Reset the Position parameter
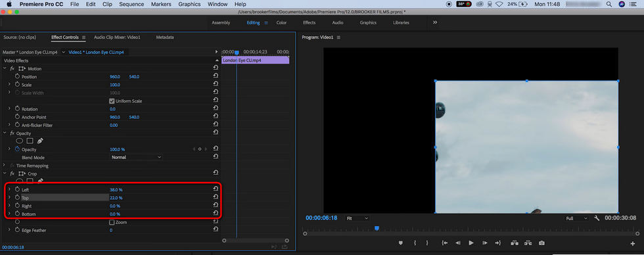 [x=216, y=76]
